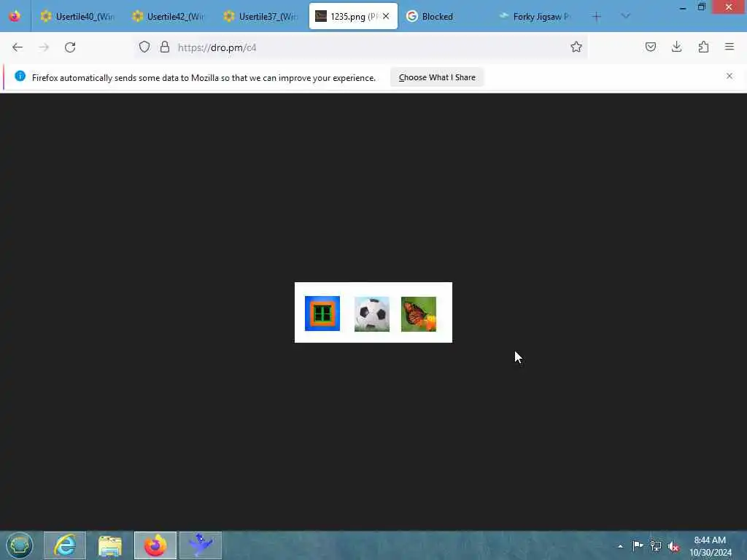Screen dimensions: 747x560
Task: Click the padlock site info icon
Action: tap(165, 47)
